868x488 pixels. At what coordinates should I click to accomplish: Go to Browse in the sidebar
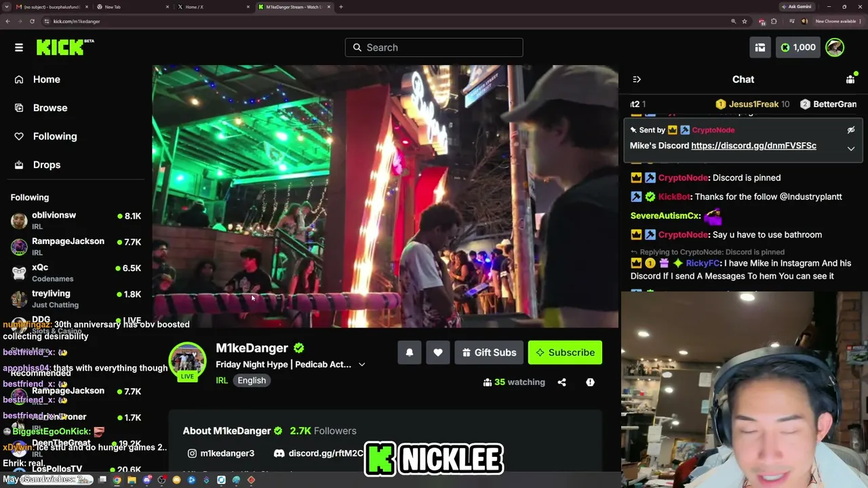point(50,108)
